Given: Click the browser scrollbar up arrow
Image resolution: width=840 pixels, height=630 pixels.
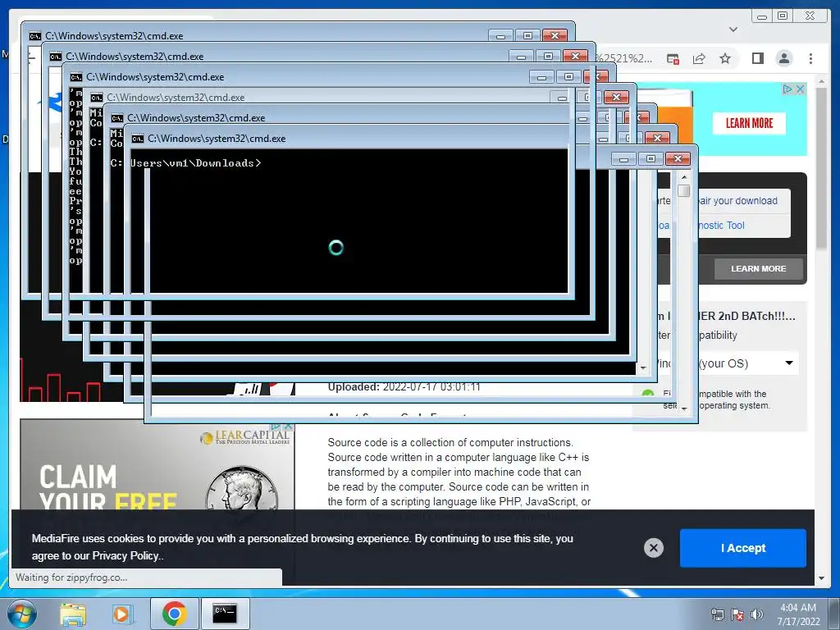Looking at the screenshot, I should 821,81.
